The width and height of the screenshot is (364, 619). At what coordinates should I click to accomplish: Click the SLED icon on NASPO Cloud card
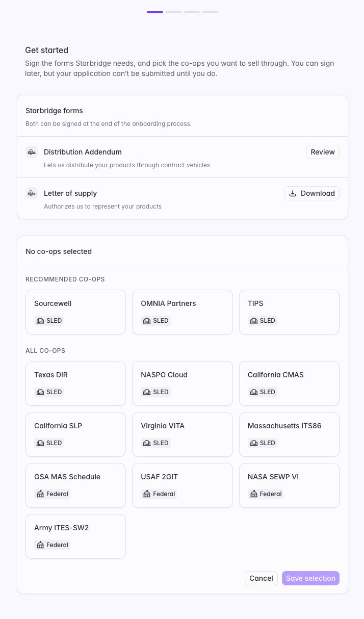[x=147, y=392]
